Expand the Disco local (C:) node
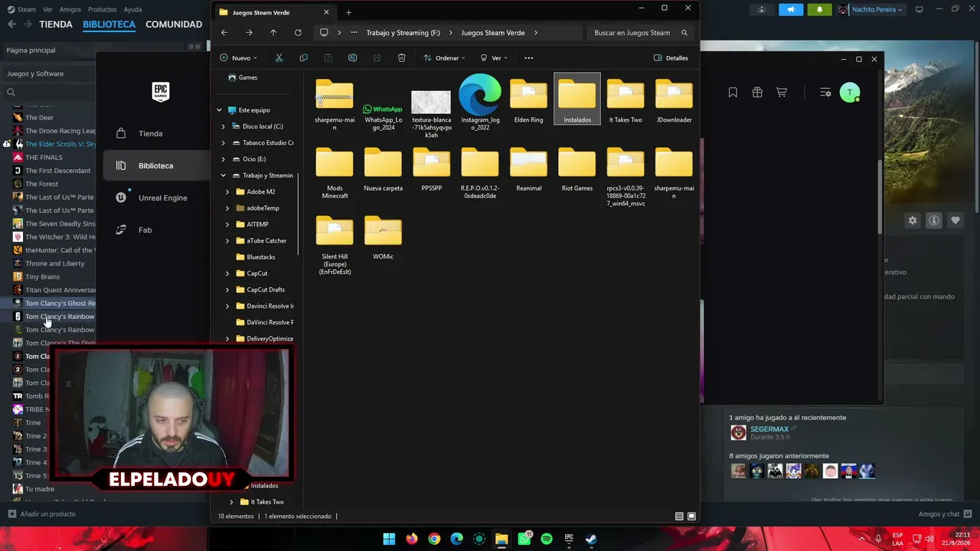 click(x=224, y=126)
